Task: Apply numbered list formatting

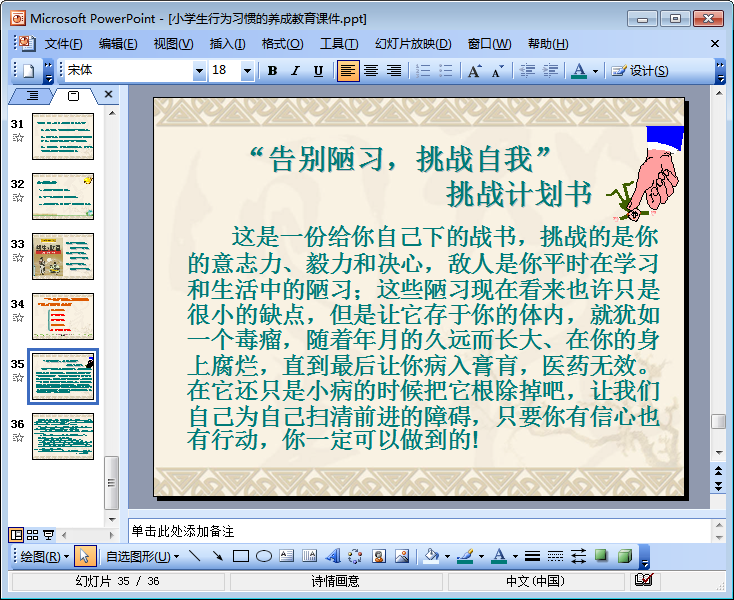Action: click(423, 71)
